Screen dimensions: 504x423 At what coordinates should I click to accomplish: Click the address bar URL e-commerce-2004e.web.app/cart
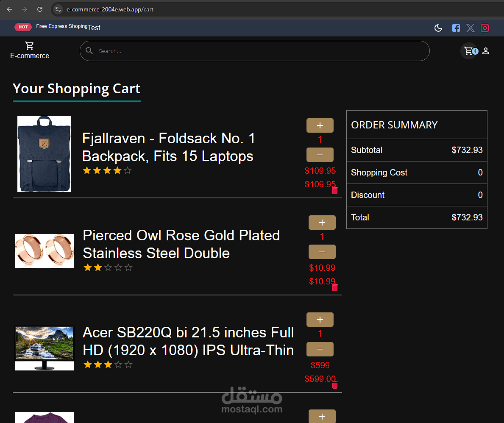[110, 10]
